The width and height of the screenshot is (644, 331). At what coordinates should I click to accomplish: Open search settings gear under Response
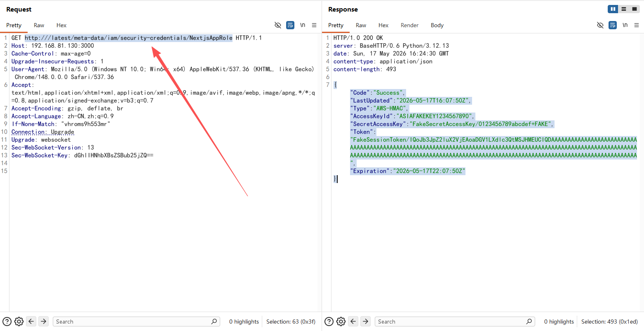pyautogui.click(x=341, y=322)
